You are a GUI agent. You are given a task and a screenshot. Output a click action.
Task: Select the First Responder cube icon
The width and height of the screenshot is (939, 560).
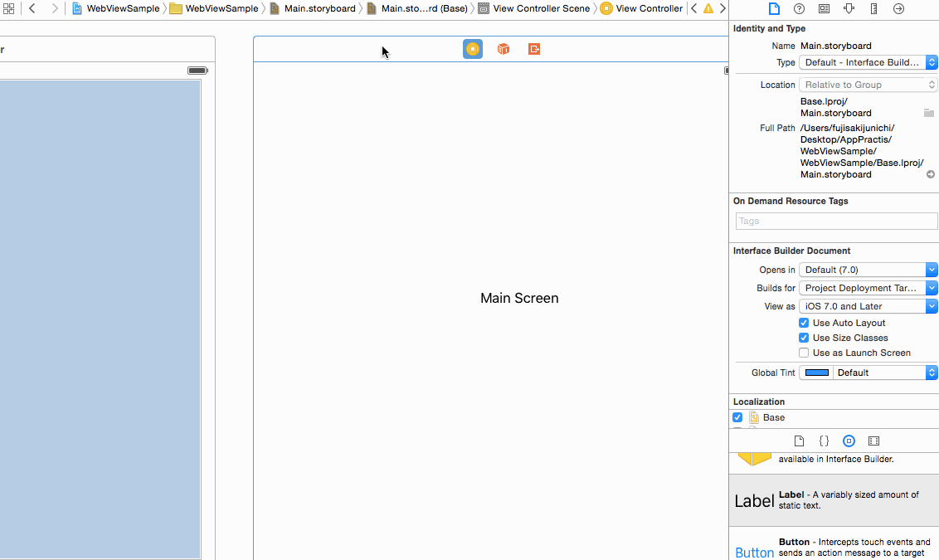click(x=504, y=49)
